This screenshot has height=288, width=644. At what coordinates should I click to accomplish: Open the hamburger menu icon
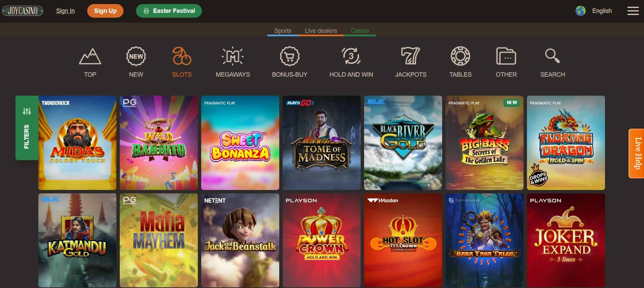(x=633, y=11)
